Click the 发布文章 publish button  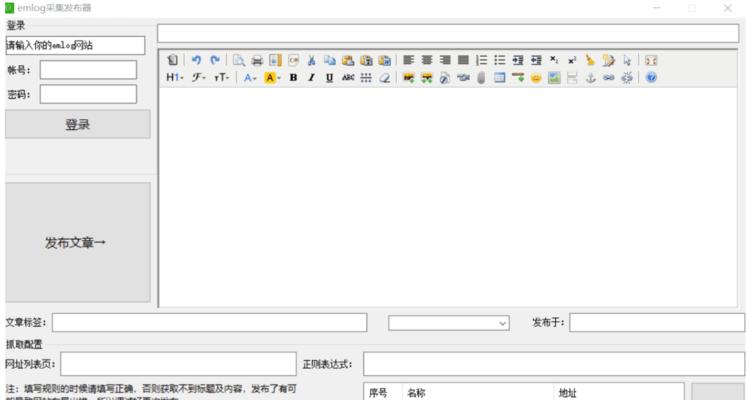pos(78,242)
